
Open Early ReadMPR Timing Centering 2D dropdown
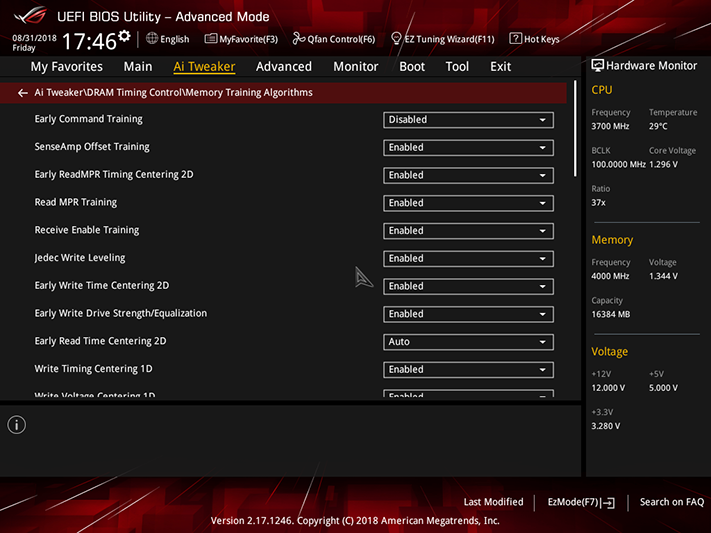pyautogui.click(x=468, y=175)
